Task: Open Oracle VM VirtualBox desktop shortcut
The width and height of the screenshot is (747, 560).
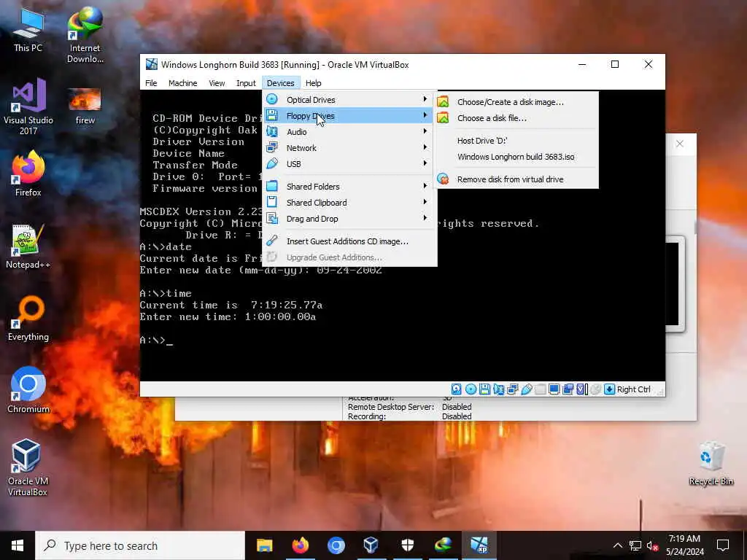Action: click(27, 467)
